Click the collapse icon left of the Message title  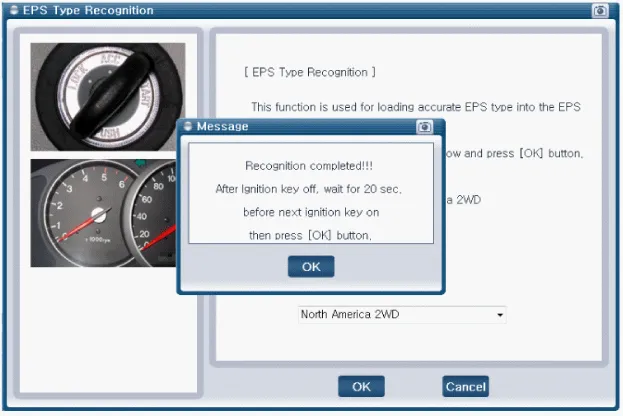(x=188, y=127)
